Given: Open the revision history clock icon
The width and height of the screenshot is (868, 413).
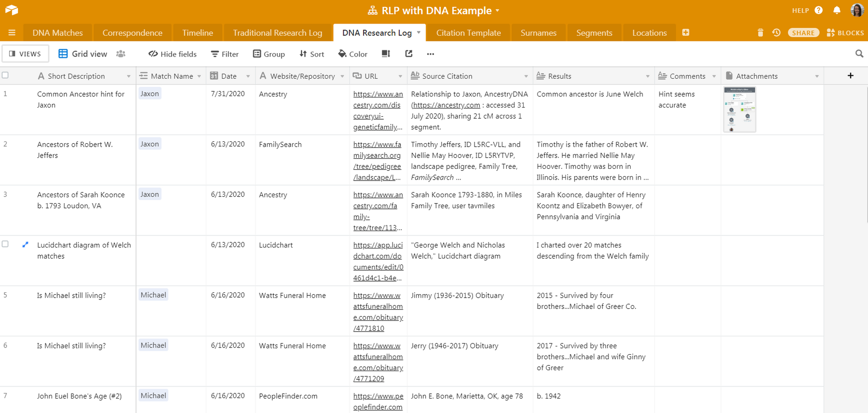Looking at the screenshot, I should pos(776,33).
